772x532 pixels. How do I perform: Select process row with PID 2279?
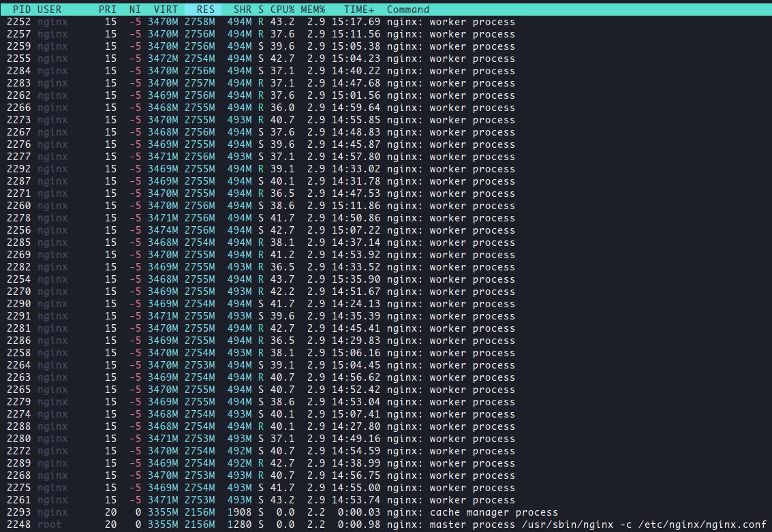(x=386, y=402)
